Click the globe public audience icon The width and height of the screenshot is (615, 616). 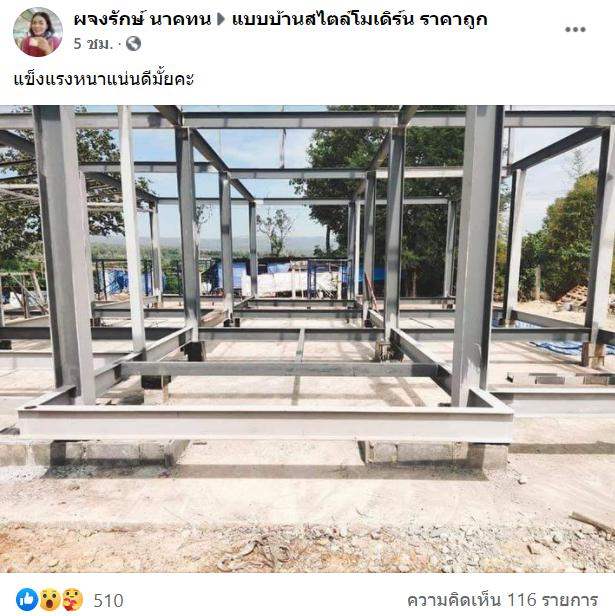pyautogui.click(x=133, y=44)
